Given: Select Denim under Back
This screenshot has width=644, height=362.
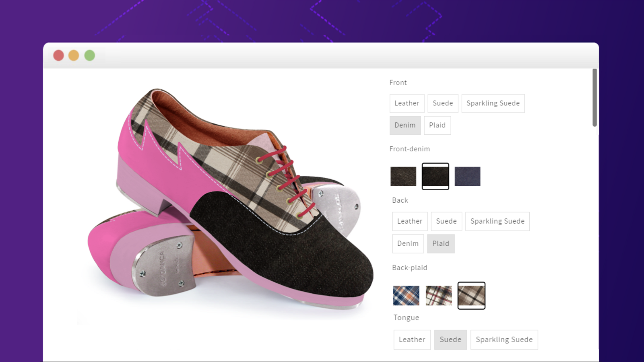Looking at the screenshot, I should tap(408, 244).
